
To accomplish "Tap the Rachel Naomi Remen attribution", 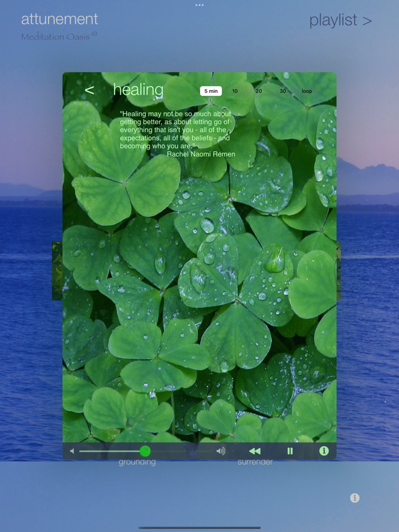I will pyautogui.click(x=201, y=154).
